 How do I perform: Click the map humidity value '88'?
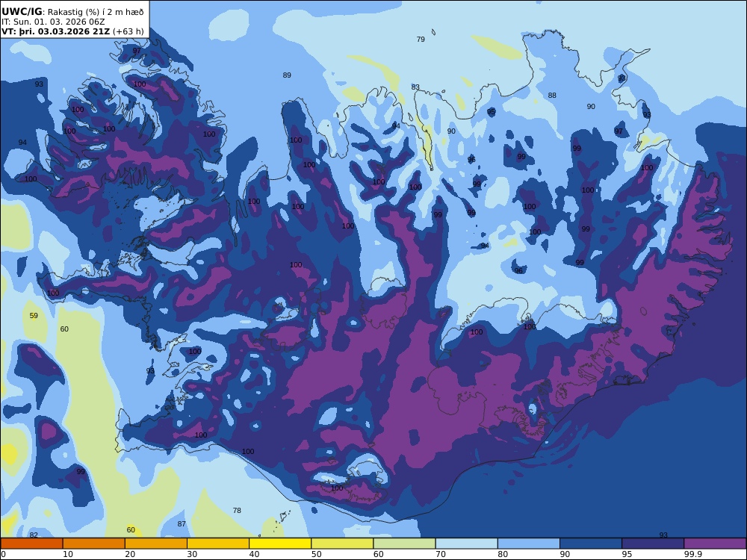[x=552, y=96]
